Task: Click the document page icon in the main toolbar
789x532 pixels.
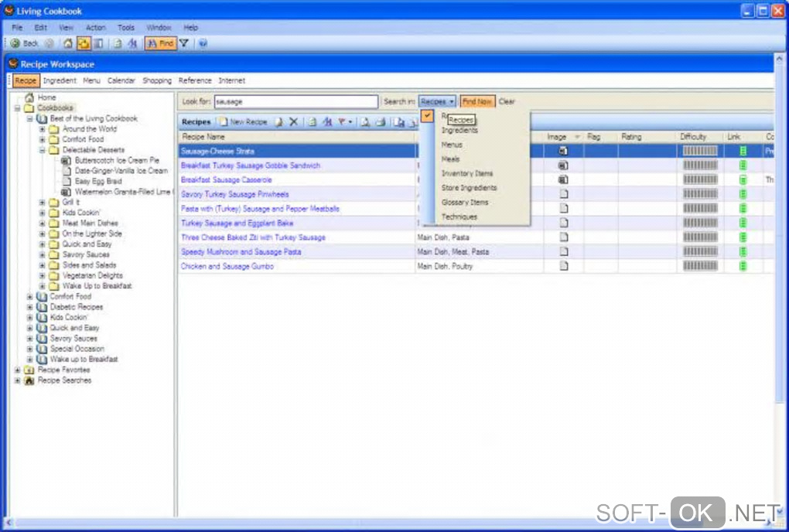Action: (118, 44)
